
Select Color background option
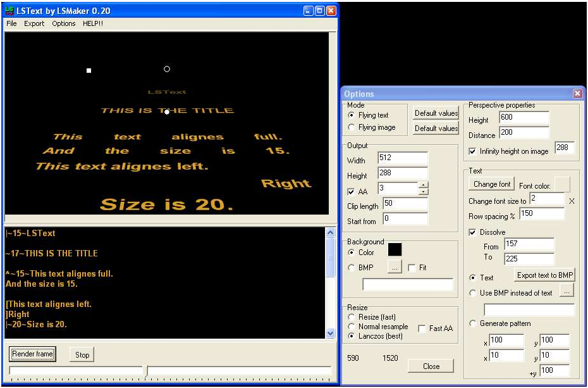[351, 252]
